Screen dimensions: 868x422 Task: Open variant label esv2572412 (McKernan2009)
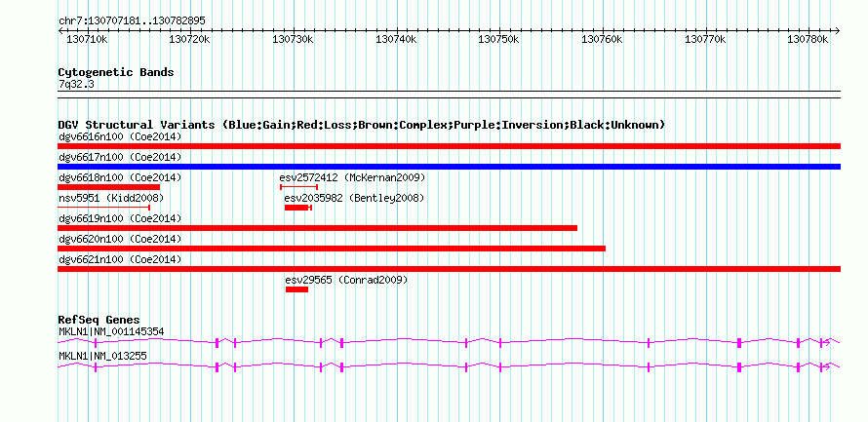352,177
